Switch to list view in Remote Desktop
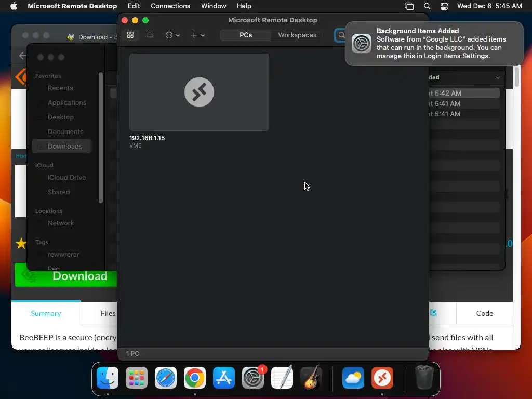 (x=150, y=35)
